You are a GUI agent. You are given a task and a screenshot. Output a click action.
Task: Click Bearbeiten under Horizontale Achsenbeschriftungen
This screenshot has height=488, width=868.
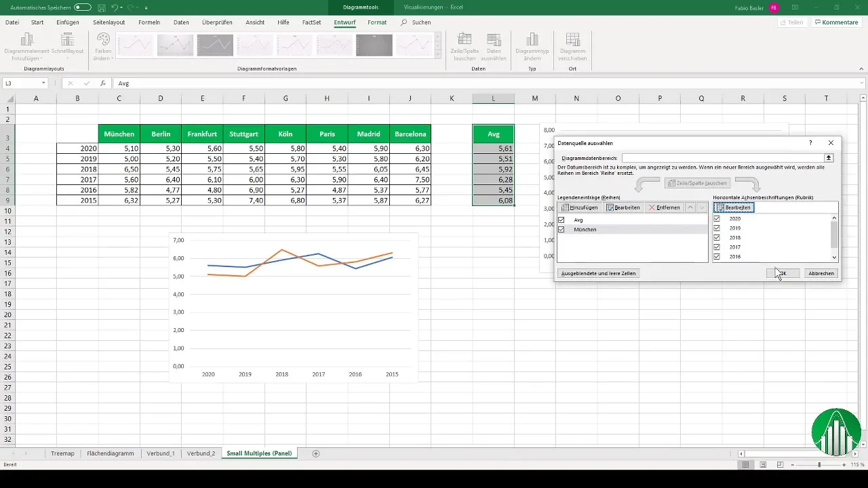734,207
